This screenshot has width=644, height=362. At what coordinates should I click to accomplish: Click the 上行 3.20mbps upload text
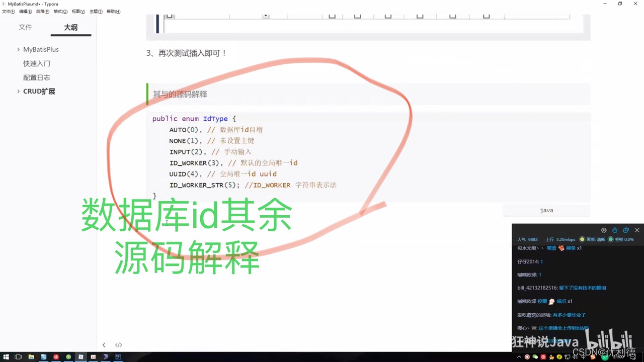click(560, 239)
